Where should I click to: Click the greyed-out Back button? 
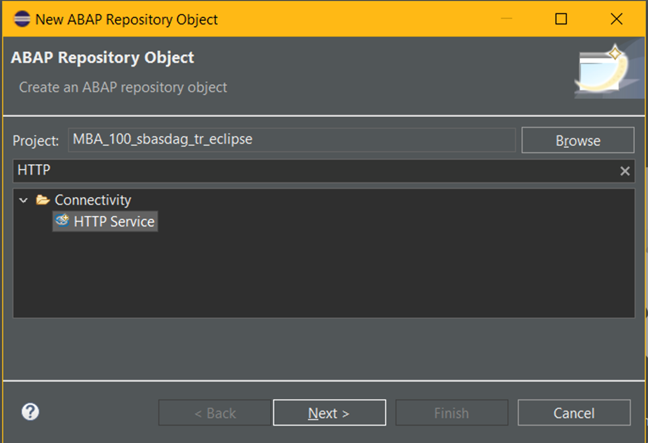[x=214, y=413]
